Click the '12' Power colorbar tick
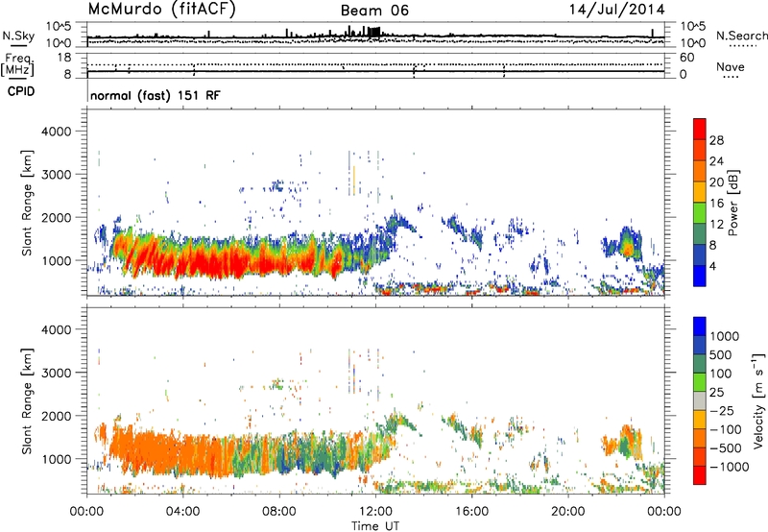The image size is (768, 532). [716, 225]
